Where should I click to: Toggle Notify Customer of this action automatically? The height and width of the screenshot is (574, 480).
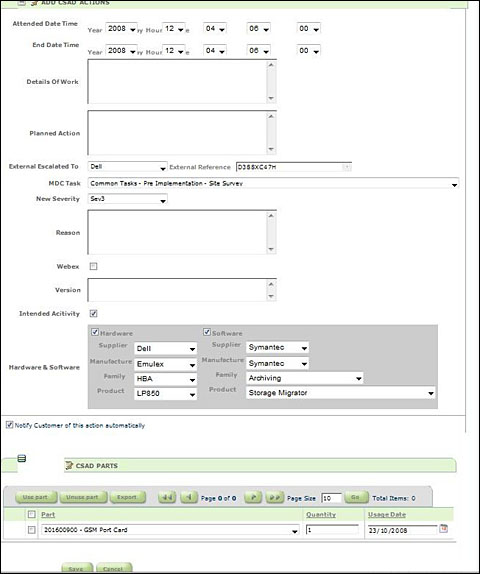point(10,425)
